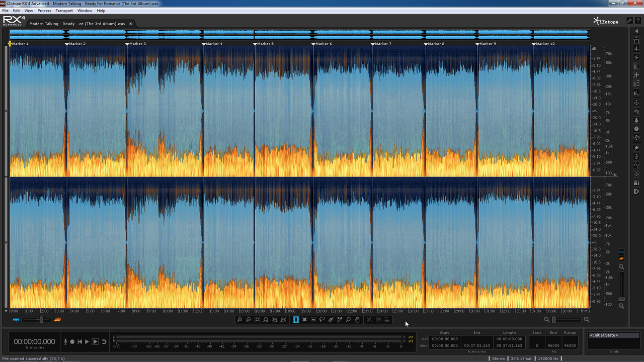Open the Dehum lightning-bolt module

point(636,58)
